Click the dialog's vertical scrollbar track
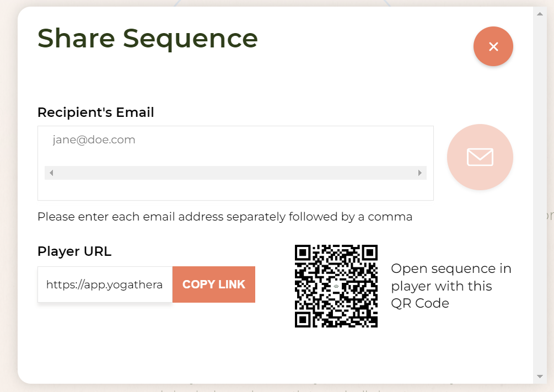This screenshot has height=392, width=554. pyautogui.click(x=540, y=195)
